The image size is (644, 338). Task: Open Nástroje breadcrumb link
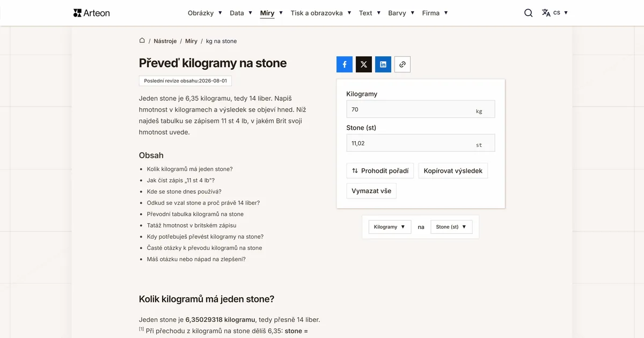[165, 41]
